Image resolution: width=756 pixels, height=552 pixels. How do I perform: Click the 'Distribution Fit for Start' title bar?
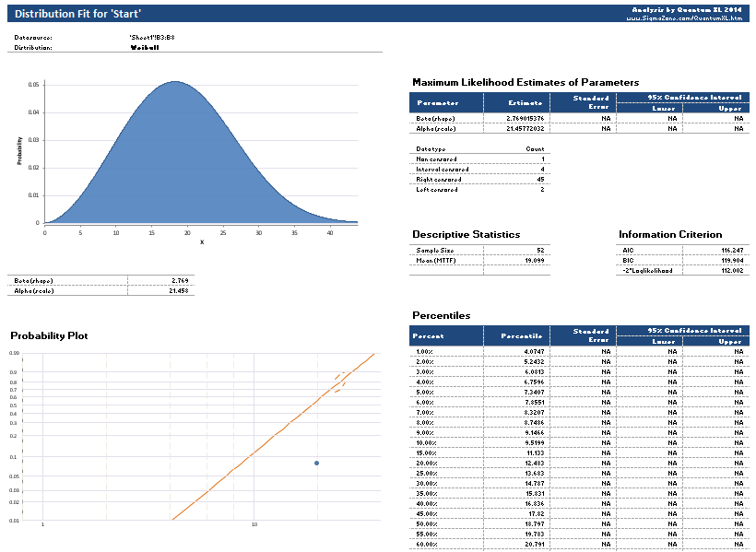tap(78, 12)
